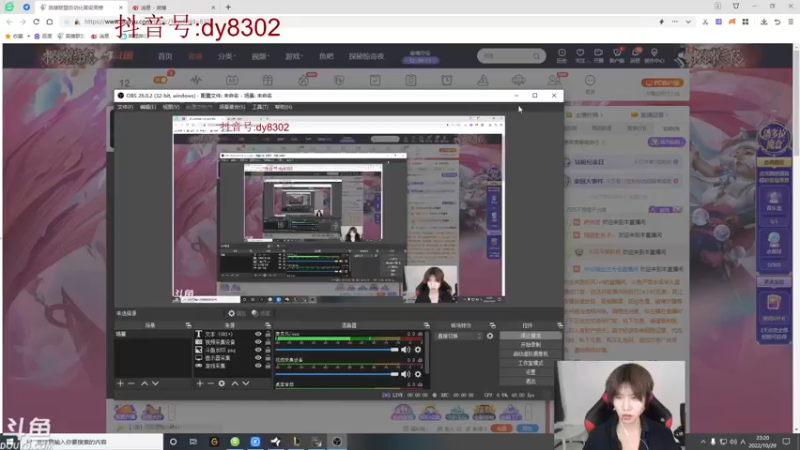
Task: Pop out the scene transitions dock
Action: point(492,325)
